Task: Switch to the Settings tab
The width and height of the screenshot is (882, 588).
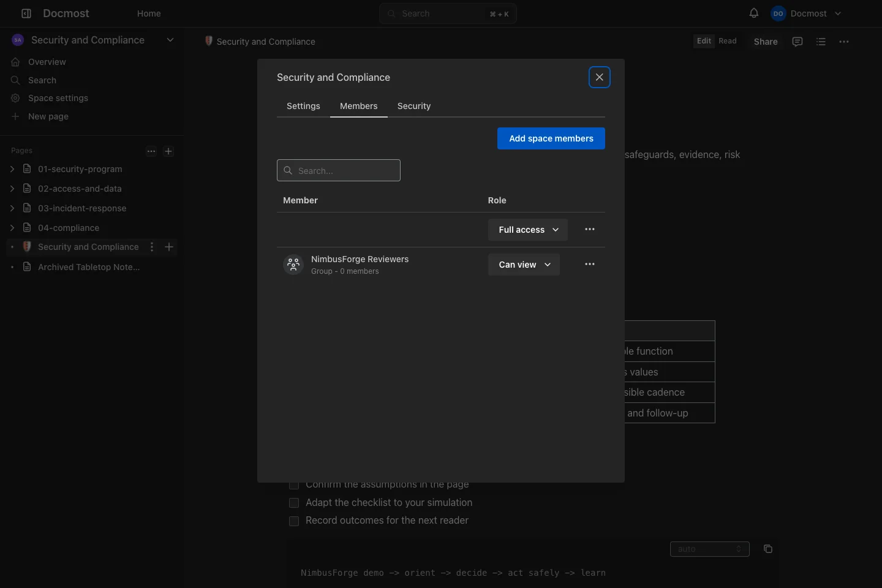Action: pyautogui.click(x=303, y=106)
